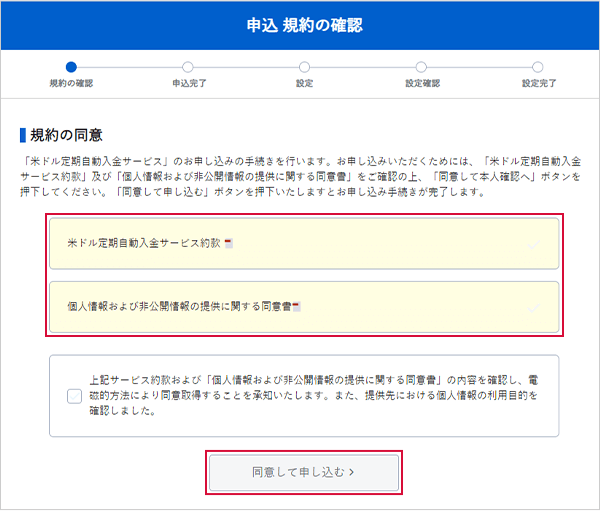
Task: Click the 規約の同意 section heading
Action: (x=66, y=135)
